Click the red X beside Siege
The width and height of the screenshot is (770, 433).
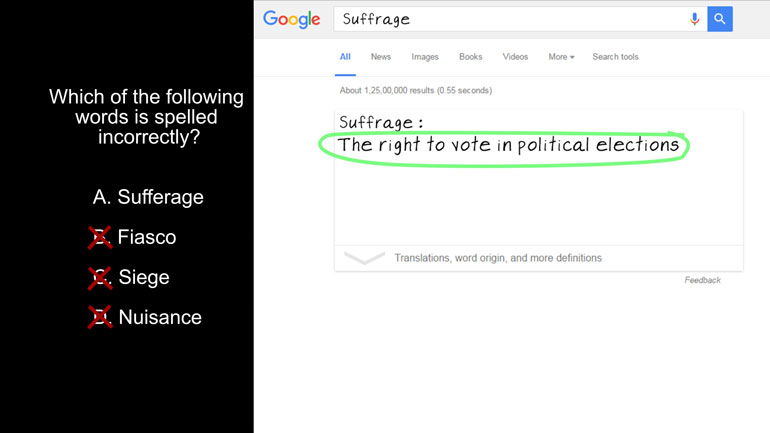(x=100, y=277)
